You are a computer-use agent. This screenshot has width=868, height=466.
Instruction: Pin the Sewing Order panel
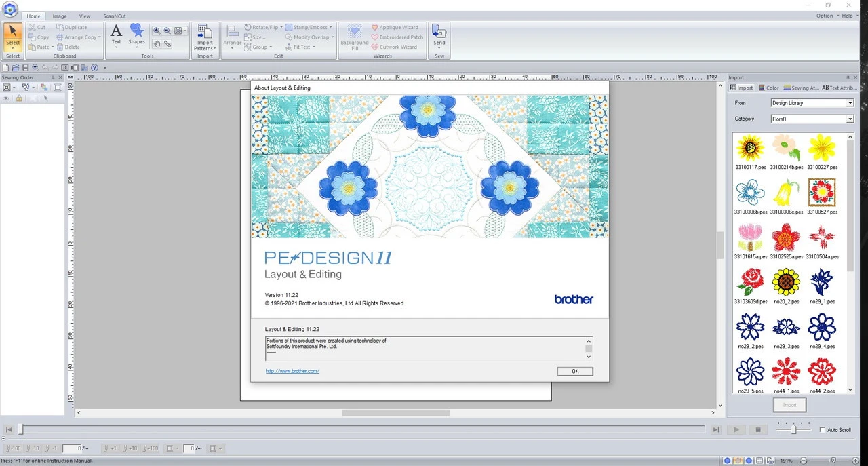54,77
